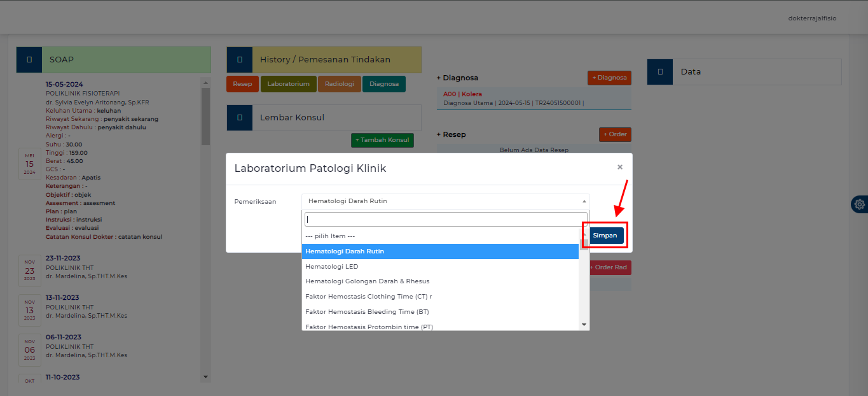Click the Lembar Konsul panel icon
Image resolution: width=868 pixels, height=396 pixels.
[240, 118]
